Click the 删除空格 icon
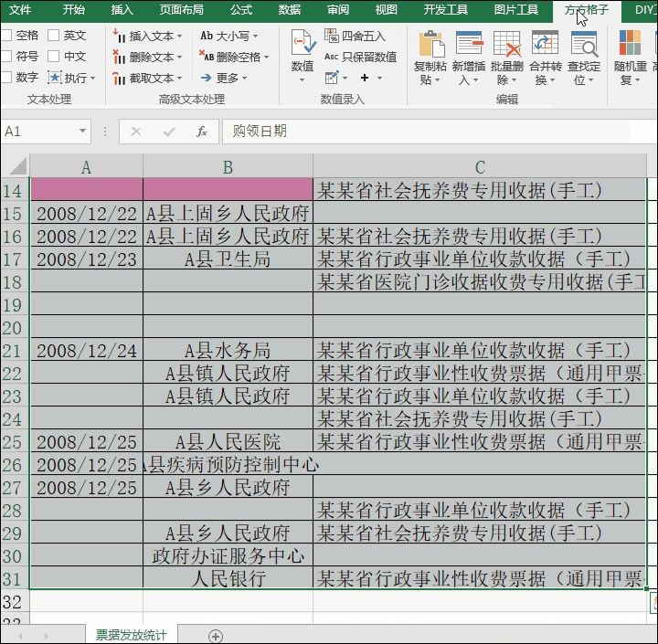 [x=206, y=56]
